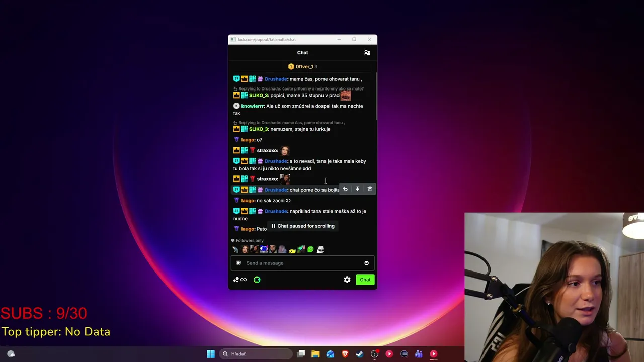Click the 'Chat' header title
644x362 pixels.
[x=302, y=53]
